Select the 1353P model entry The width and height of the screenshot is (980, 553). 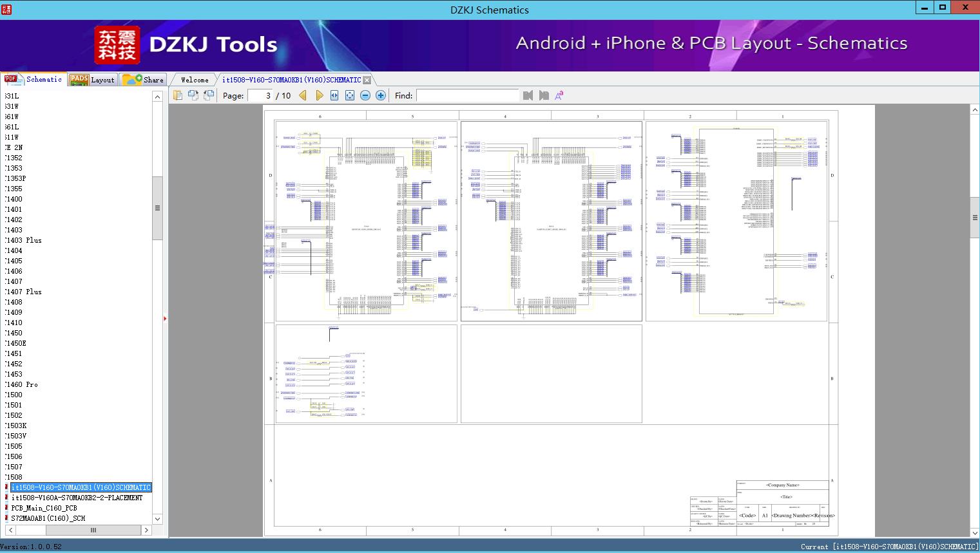pos(16,178)
